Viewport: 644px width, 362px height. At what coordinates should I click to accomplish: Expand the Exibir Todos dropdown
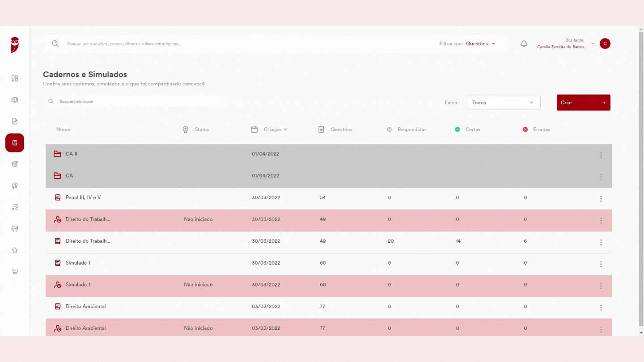pyautogui.click(x=504, y=102)
